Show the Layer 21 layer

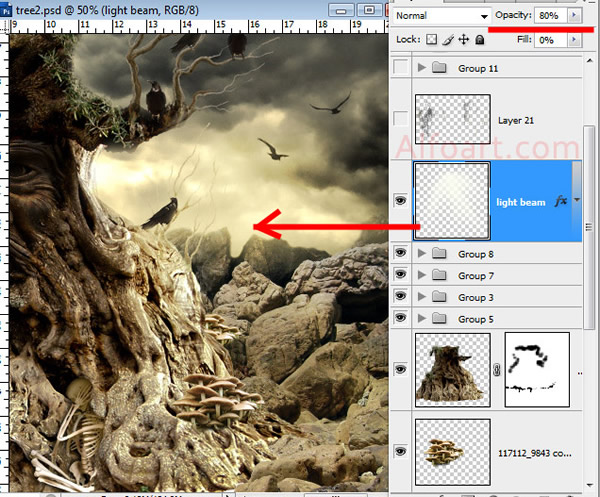pyautogui.click(x=401, y=119)
